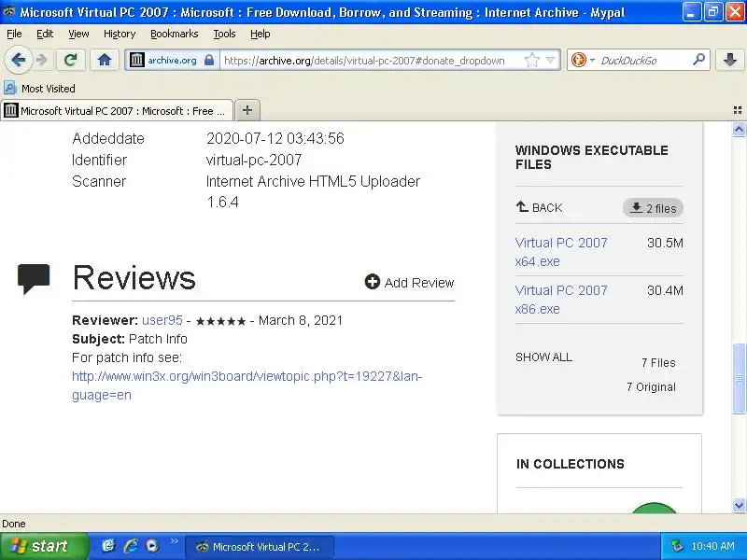Open reviewer user95 profile link
Image resolution: width=747 pixels, height=560 pixels.
(x=162, y=320)
